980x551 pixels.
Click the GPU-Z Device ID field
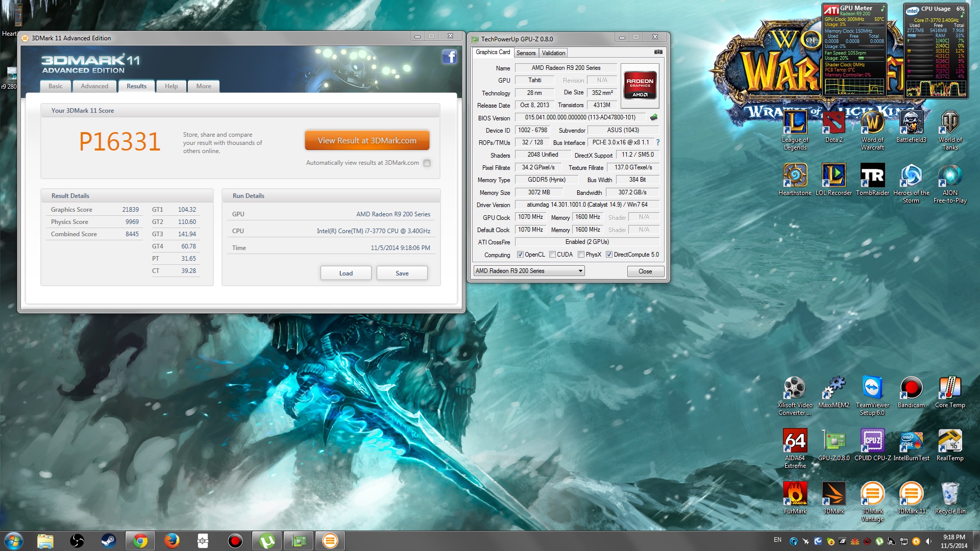pyautogui.click(x=532, y=130)
